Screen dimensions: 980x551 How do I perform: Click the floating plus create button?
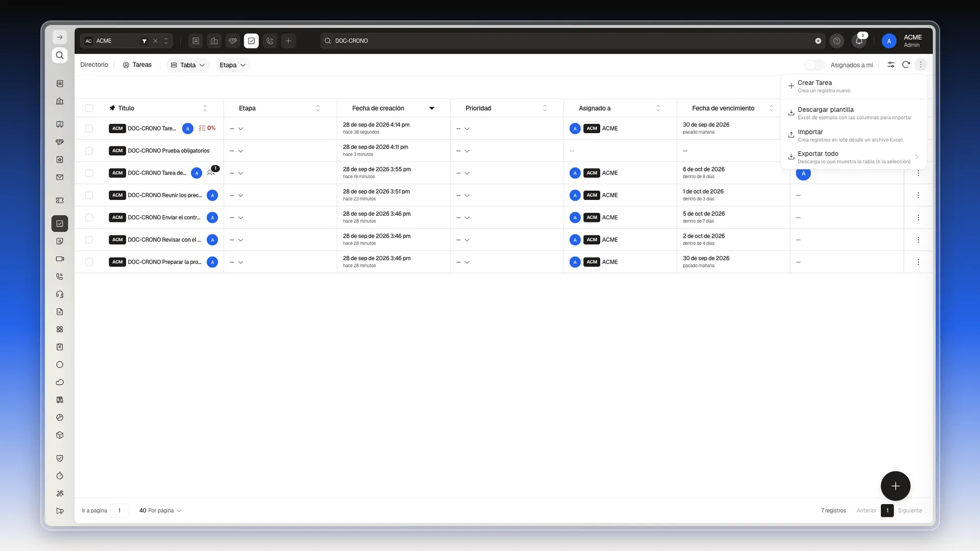click(895, 486)
